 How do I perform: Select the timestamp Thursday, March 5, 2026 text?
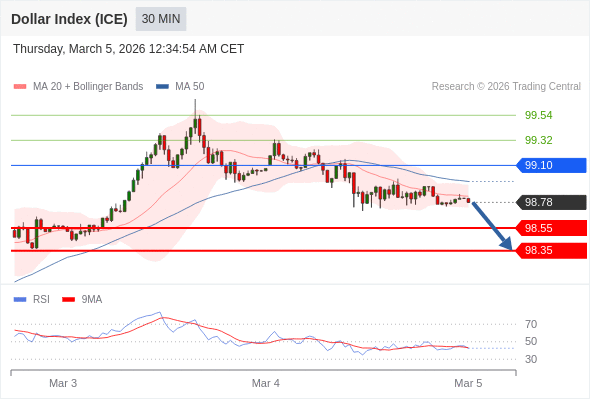pos(128,49)
